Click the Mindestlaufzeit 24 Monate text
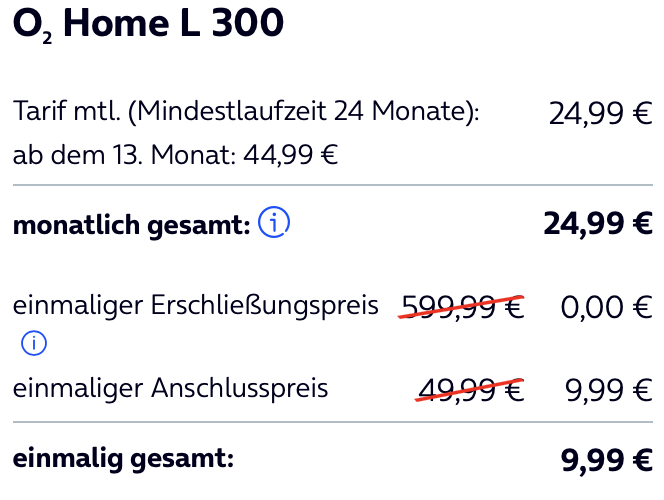The width and height of the screenshot is (664, 500). tap(300, 112)
